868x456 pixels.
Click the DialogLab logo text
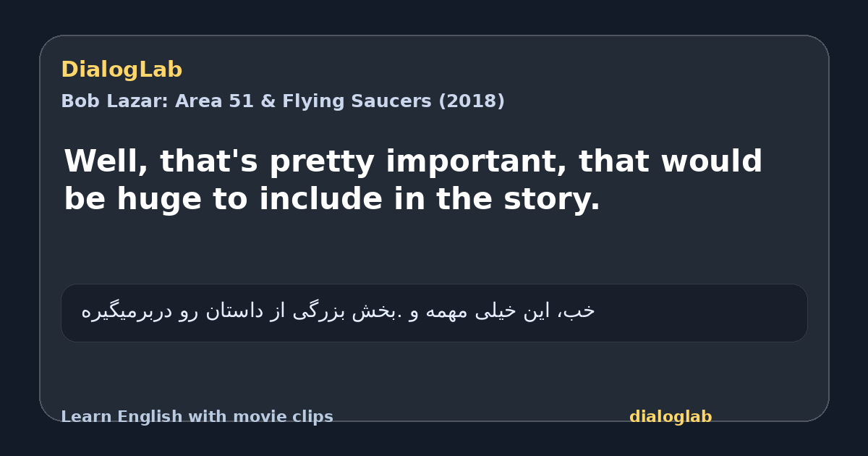[122, 70]
